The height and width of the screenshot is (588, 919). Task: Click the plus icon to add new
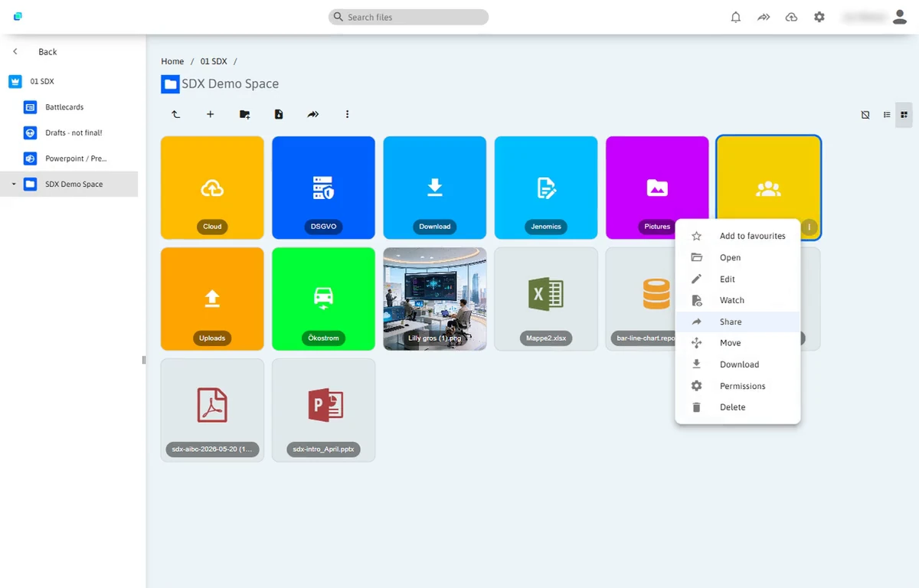coord(210,114)
